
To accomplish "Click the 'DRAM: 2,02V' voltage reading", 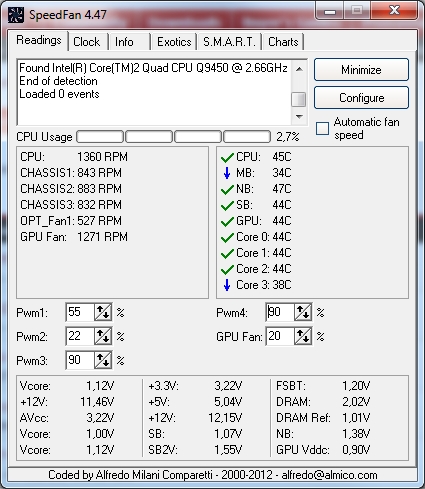I will pos(323,402).
